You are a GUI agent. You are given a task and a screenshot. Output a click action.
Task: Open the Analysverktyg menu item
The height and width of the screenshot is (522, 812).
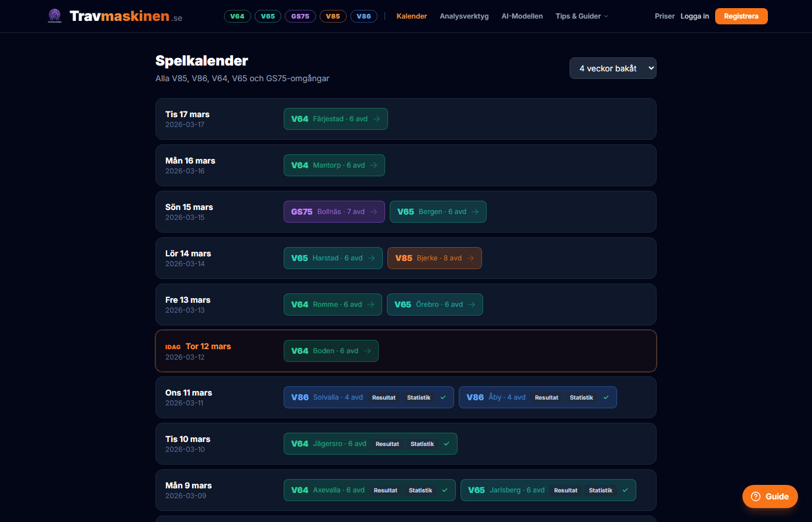(x=464, y=16)
